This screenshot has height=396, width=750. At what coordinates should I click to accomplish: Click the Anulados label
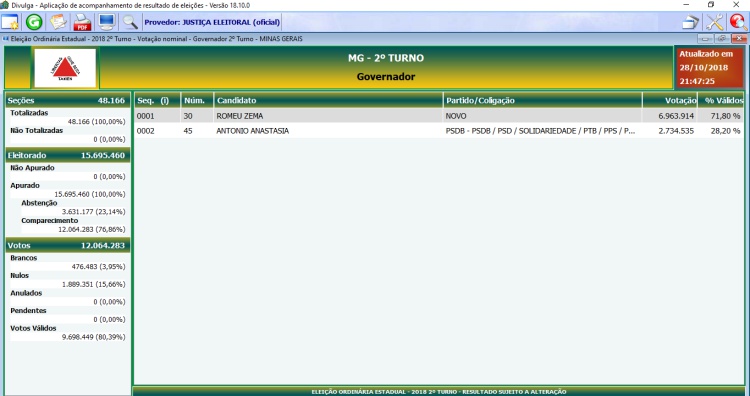coord(26,293)
